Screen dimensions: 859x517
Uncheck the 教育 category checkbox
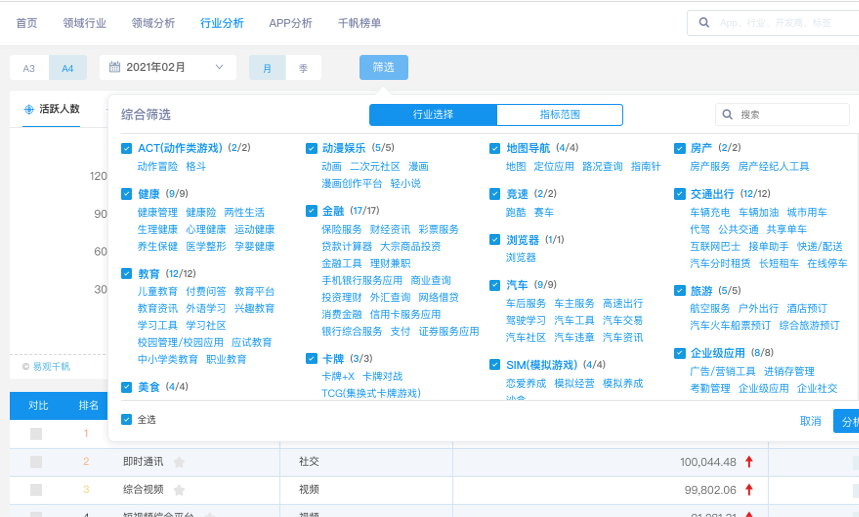click(x=127, y=273)
